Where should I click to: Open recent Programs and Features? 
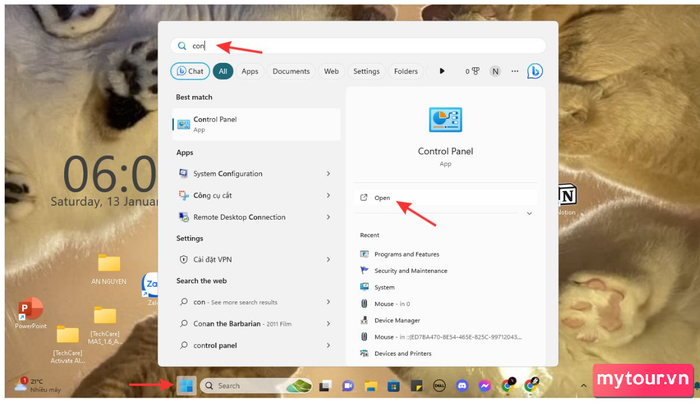pos(400,254)
